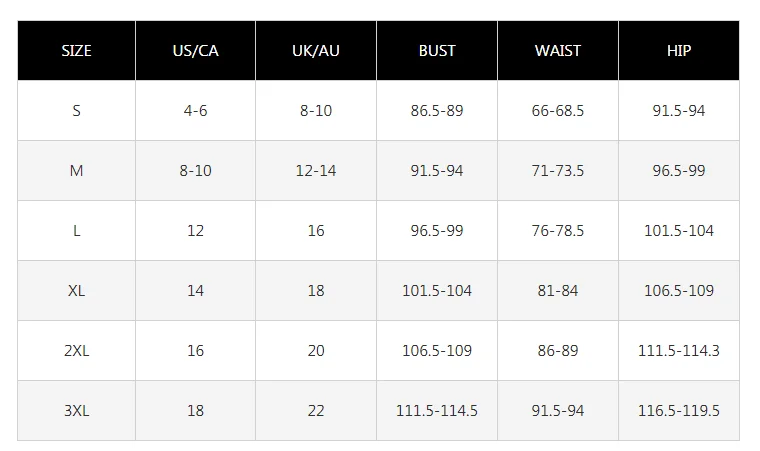Click the HIP column header
The image size is (760, 451).
[x=679, y=50]
